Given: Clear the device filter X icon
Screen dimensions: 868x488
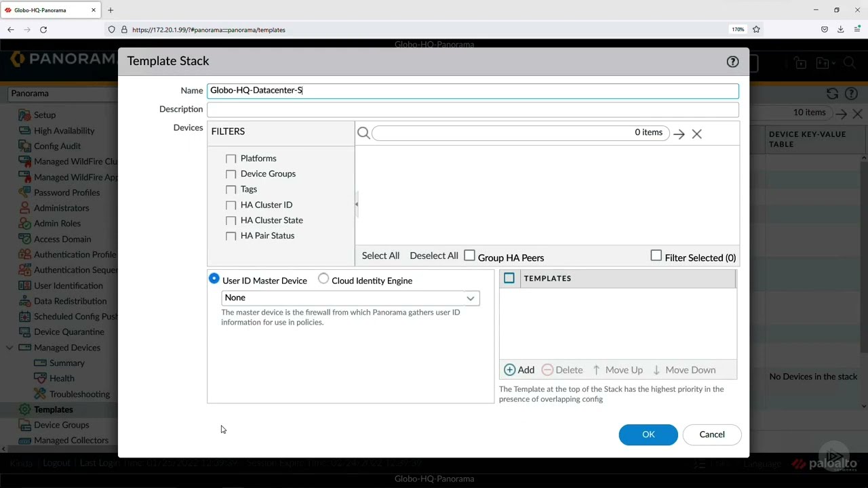Looking at the screenshot, I should (696, 134).
